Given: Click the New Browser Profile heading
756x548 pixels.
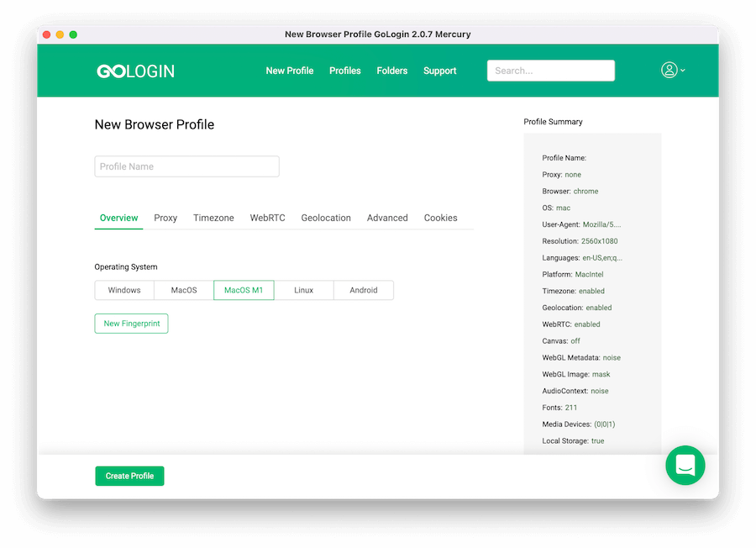Looking at the screenshot, I should pos(155,124).
